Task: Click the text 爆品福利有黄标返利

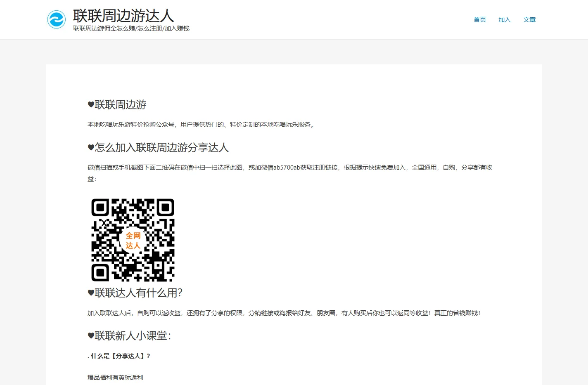Action: tap(115, 378)
